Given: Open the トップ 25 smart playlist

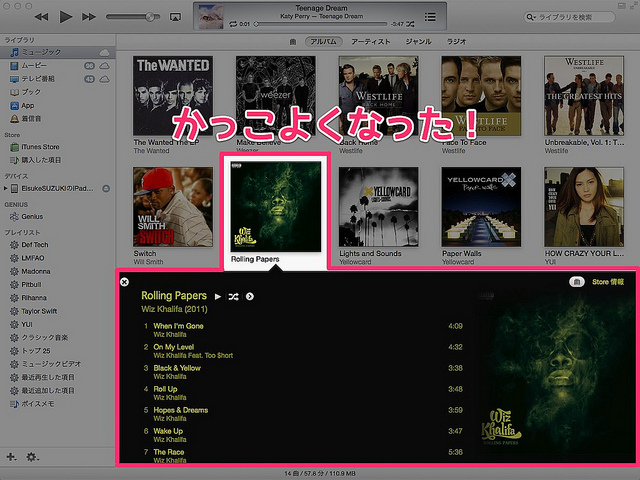Looking at the screenshot, I should 58,351.
